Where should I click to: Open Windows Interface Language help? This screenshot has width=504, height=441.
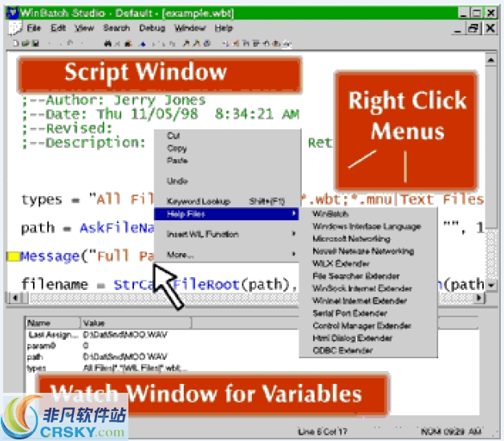[x=367, y=227]
